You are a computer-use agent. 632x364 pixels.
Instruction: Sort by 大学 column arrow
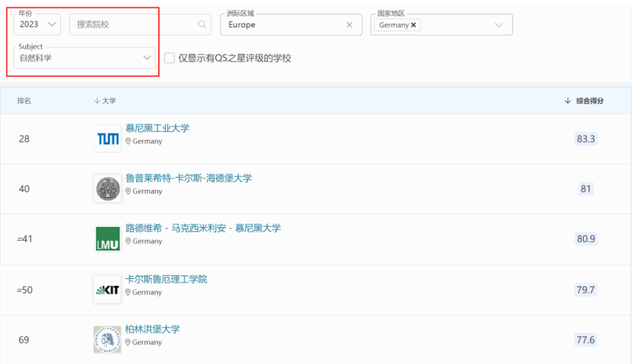pos(97,101)
